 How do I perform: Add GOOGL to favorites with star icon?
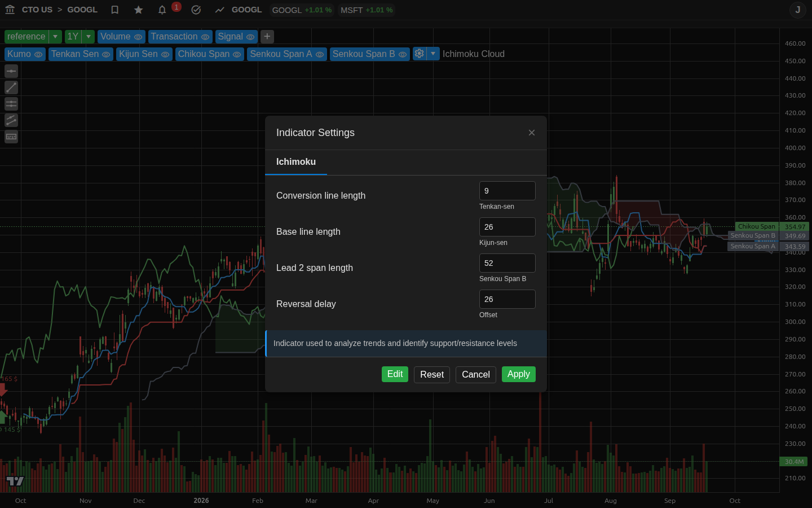(x=139, y=10)
